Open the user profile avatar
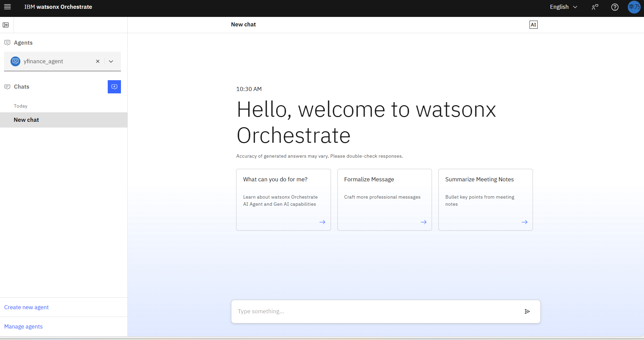 (x=634, y=7)
